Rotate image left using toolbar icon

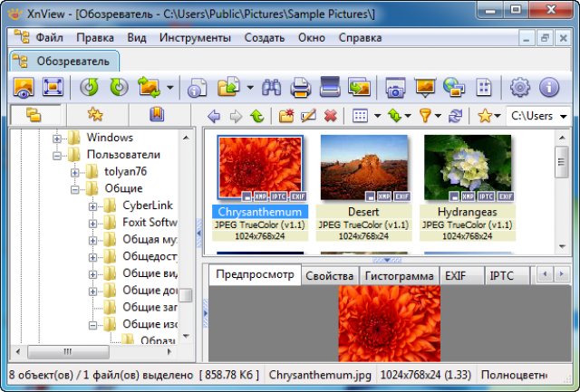click(88, 88)
